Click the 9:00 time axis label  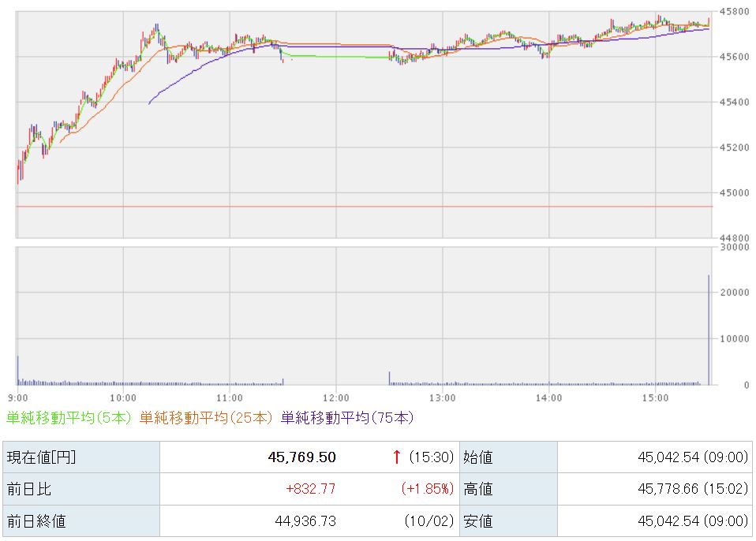(18, 397)
